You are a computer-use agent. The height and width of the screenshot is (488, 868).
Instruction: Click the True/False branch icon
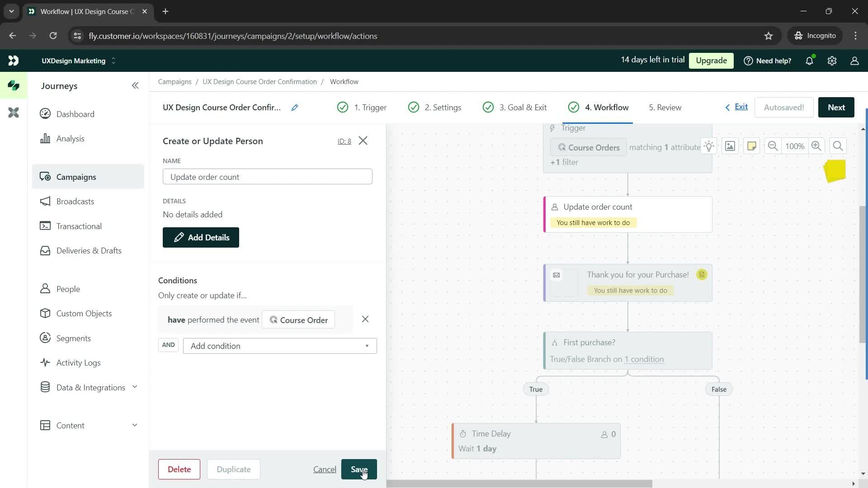(x=554, y=343)
